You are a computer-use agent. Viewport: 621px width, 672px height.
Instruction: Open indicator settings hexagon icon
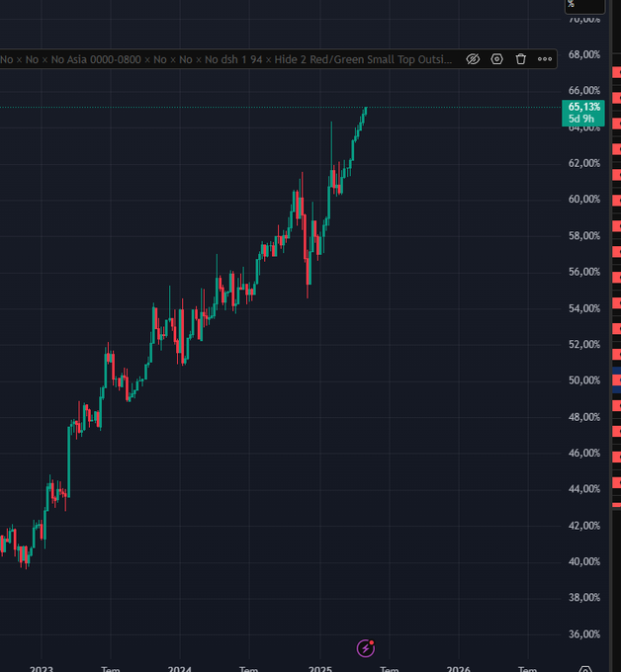496,59
